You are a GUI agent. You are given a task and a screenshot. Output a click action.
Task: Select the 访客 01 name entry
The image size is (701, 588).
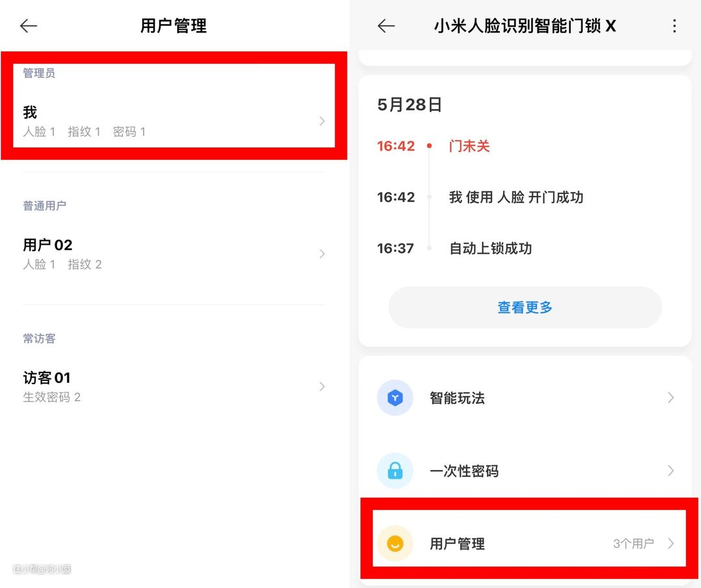point(47,378)
